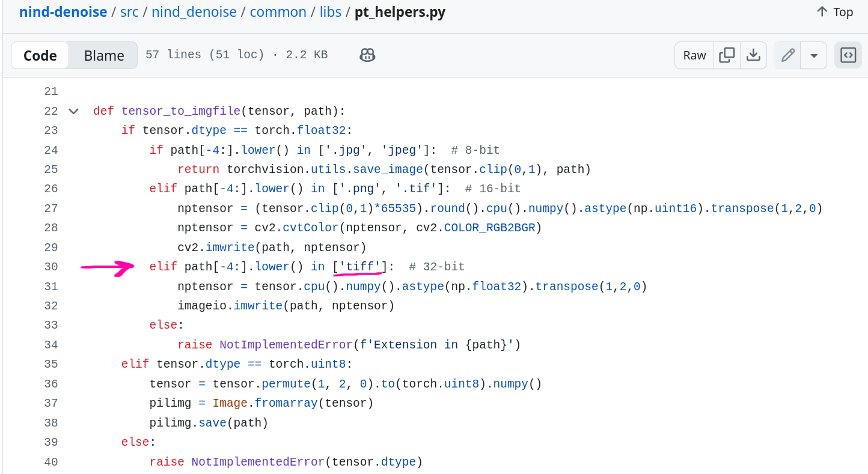Screen dimensions: 868x474
Task: Go to nind_denoise folder breadcrumb
Action: [194, 12]
